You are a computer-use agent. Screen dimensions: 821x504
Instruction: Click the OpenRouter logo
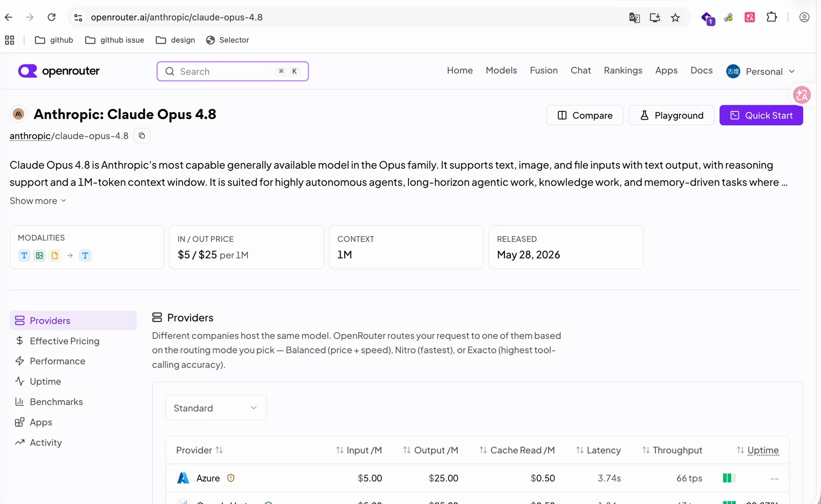58,71
